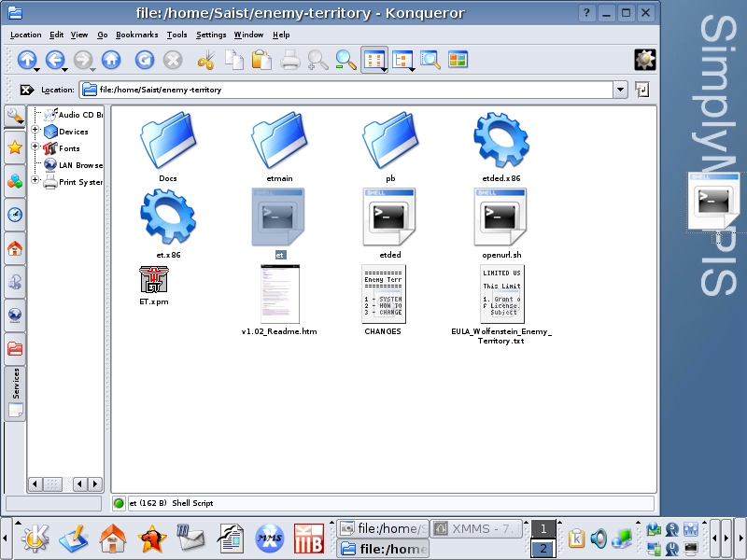
Task: Zoom in with the magnifier plus icon
Action: point(318,60)
